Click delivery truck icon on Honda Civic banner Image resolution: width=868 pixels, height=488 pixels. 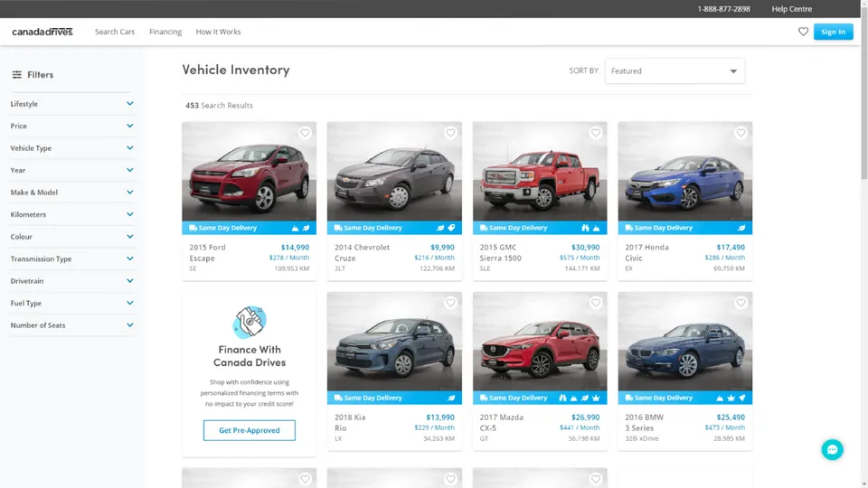pyautogui.click(x=629, y=228)
